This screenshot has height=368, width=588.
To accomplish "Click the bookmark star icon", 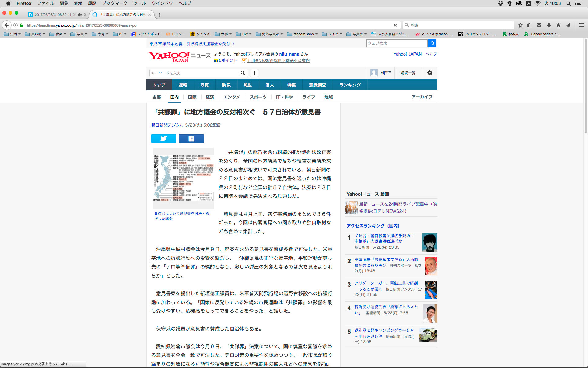I will click(520, 25).
